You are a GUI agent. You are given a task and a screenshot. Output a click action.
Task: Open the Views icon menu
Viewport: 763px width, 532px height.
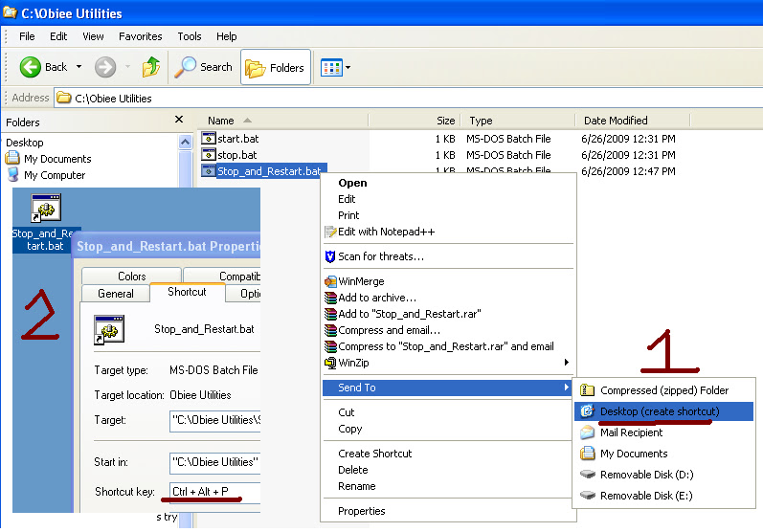(x=331, y=68)
